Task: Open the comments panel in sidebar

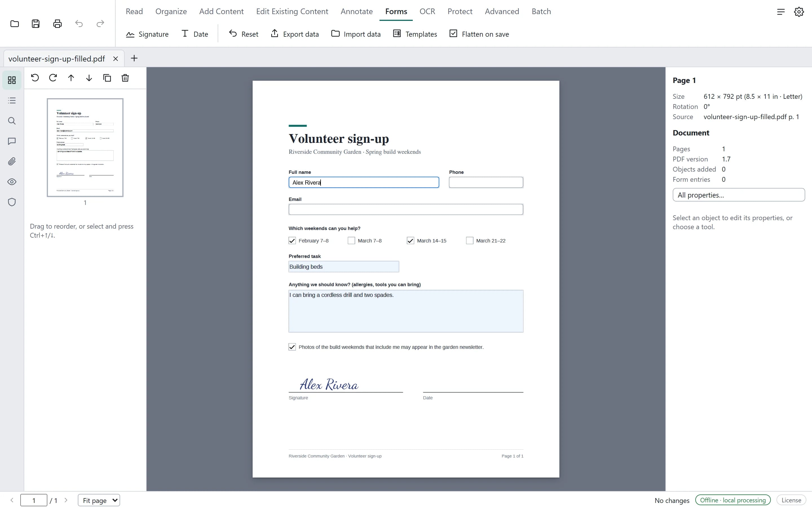Action: [12, 141]
